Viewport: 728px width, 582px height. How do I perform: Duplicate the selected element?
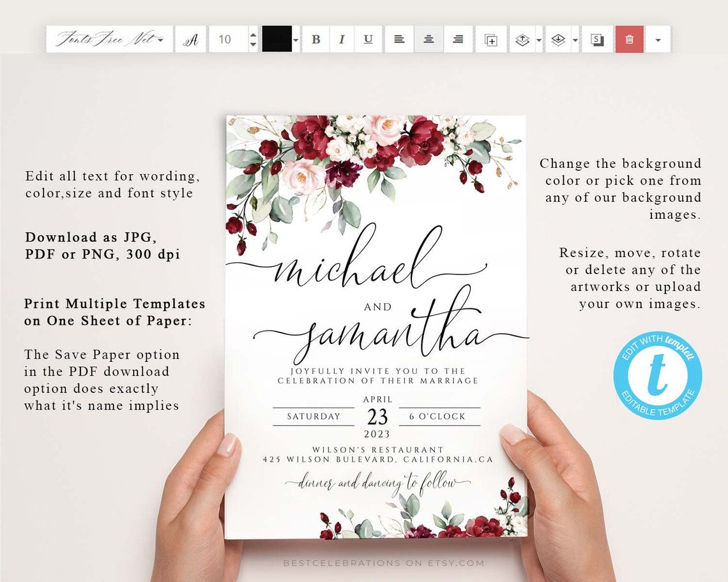[490, 39]
